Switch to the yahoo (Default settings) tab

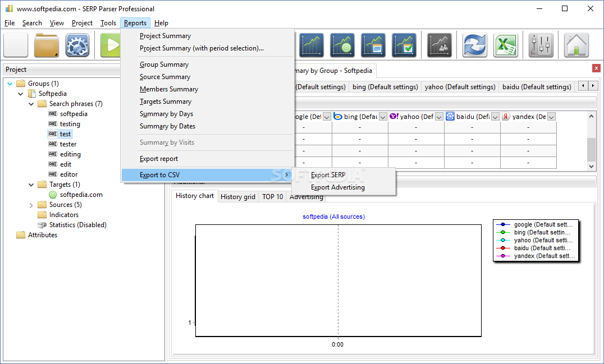click(460, 87)
